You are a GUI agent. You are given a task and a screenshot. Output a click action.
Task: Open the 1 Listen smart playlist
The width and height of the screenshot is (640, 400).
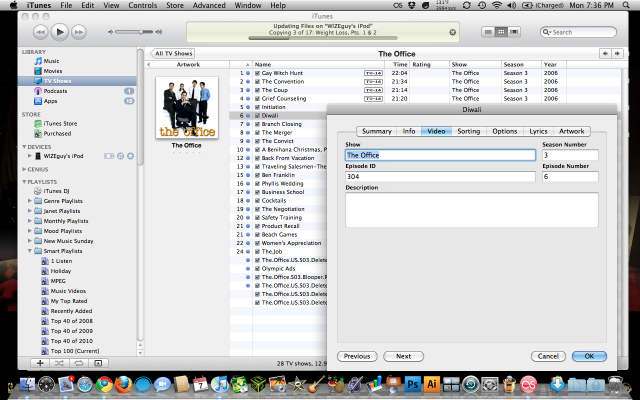tap(61, 261)
